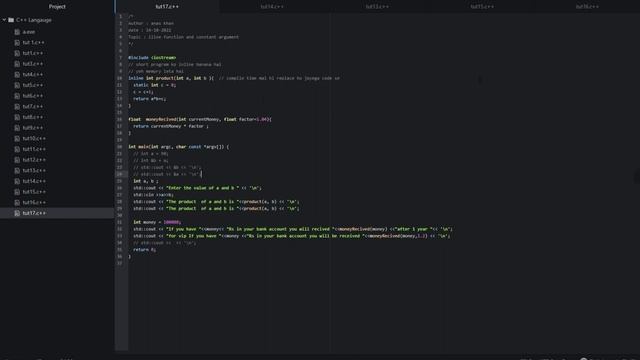The image size is (640, 360).
Task: Open tut12.c++ from the Project tree
Action: coord(34,160)
